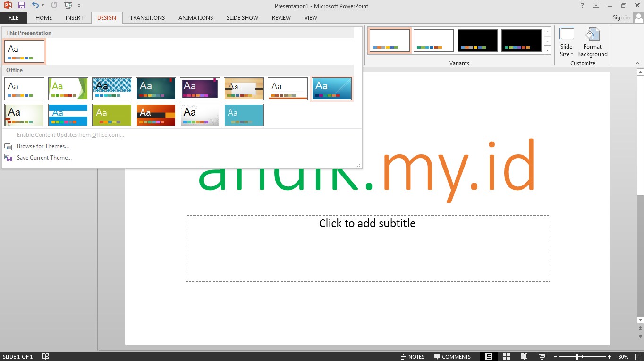Toggle the NOTES pane button
The image size is (644, 361).
pos(412,356)
